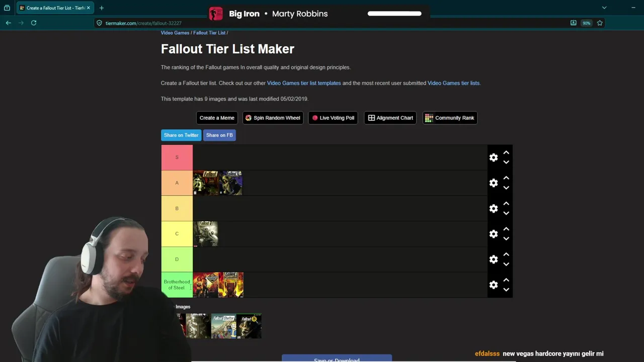Move C tier row down
This screenshot has height=362, width=644.
point(506,239)
